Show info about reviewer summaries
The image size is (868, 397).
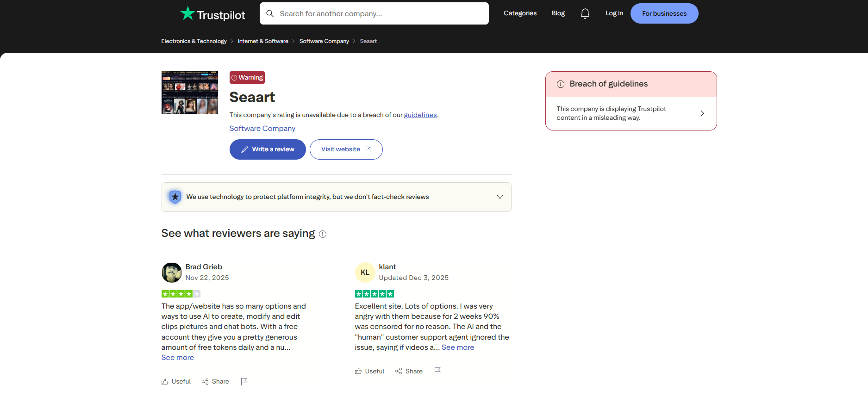tap(323, 234)
